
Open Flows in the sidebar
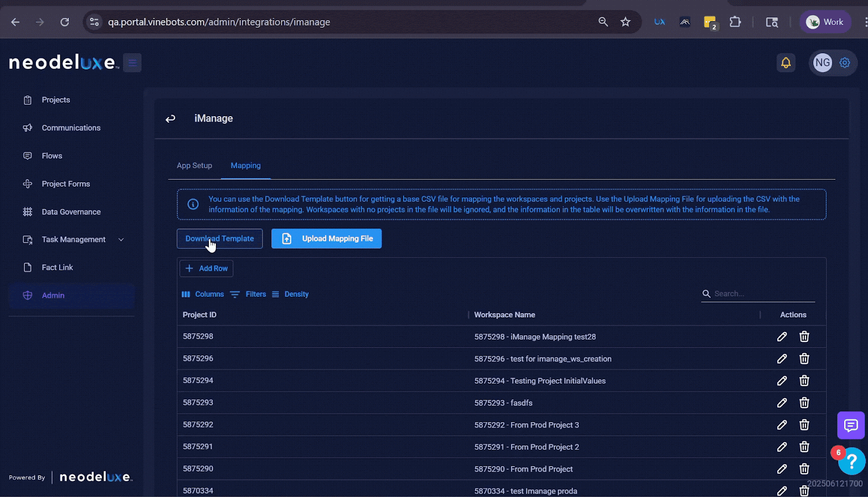(x=52, y=156)
